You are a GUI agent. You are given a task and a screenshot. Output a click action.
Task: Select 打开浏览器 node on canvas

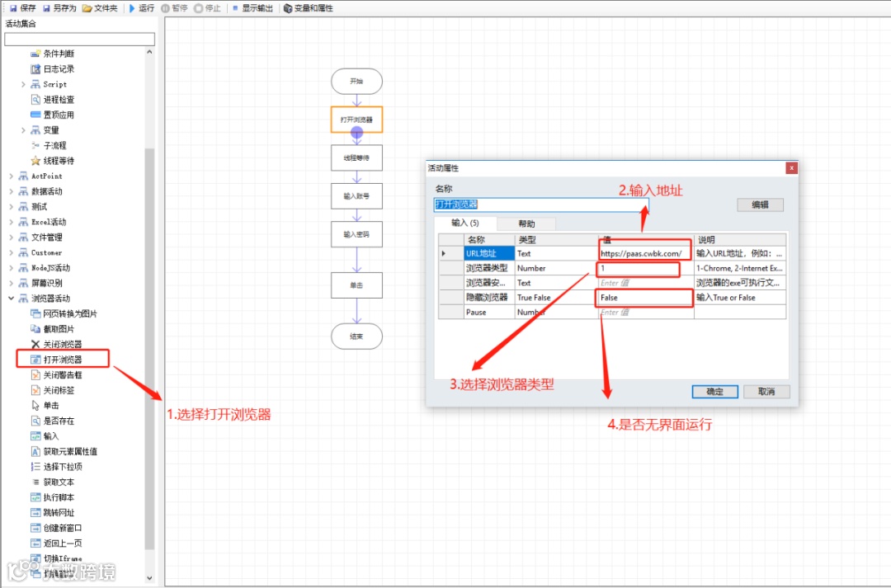[x=356, y=120]
